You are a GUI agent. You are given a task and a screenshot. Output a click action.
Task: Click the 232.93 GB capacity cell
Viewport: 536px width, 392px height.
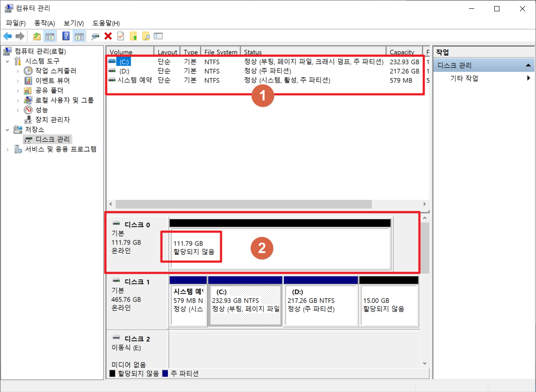(x=405, y=62)
